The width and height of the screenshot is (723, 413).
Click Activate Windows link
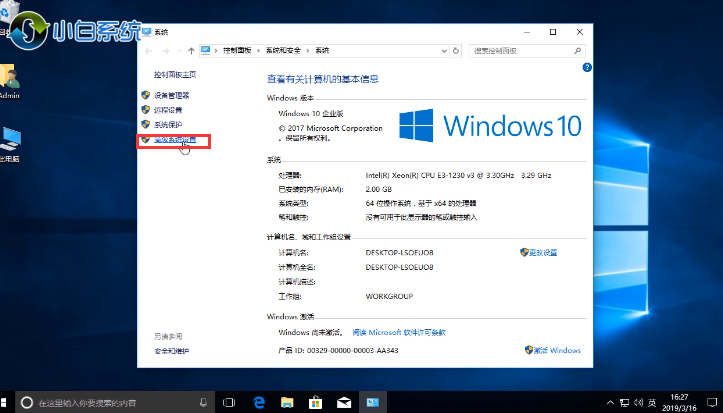557,350
